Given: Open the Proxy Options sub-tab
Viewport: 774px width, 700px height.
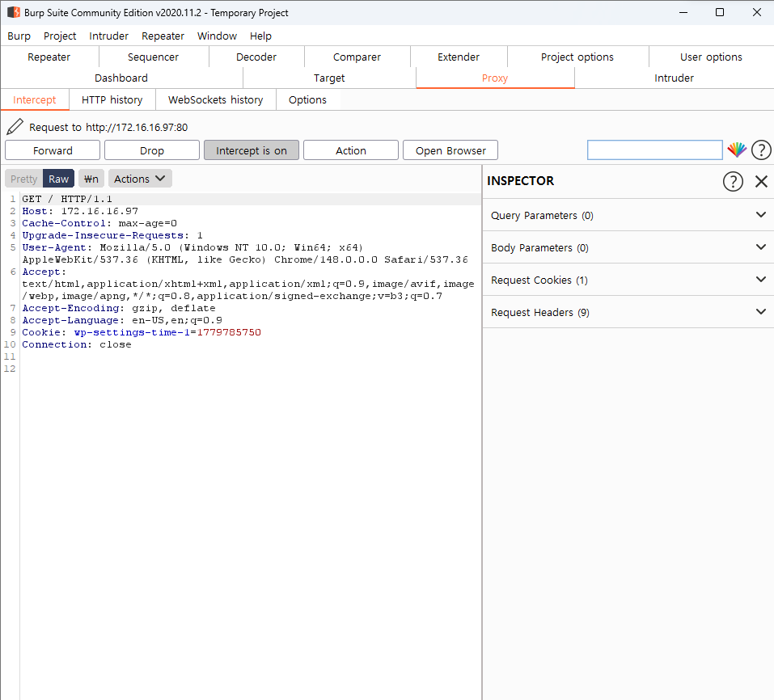Looking at the screenshot, I should pos(307,99).
